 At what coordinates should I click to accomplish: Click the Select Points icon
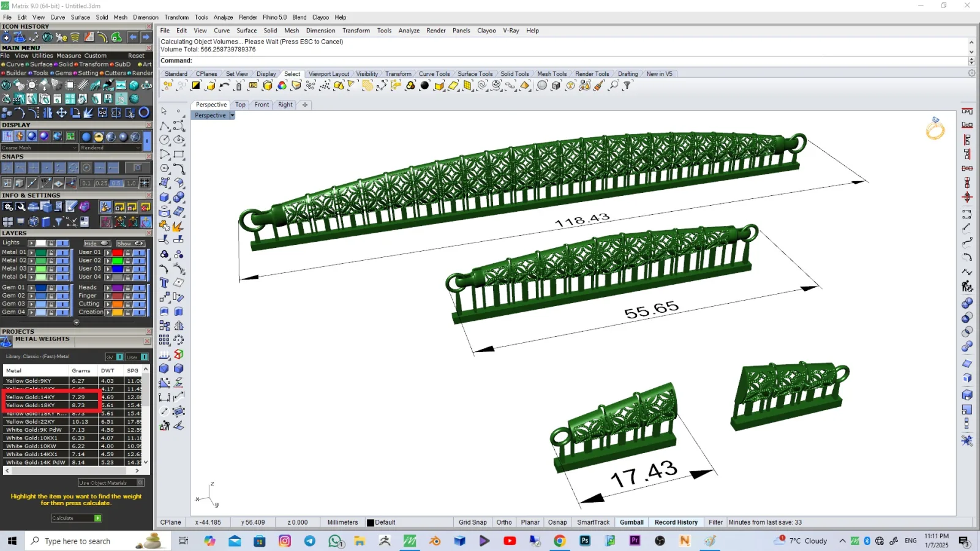tap(311, 86)
